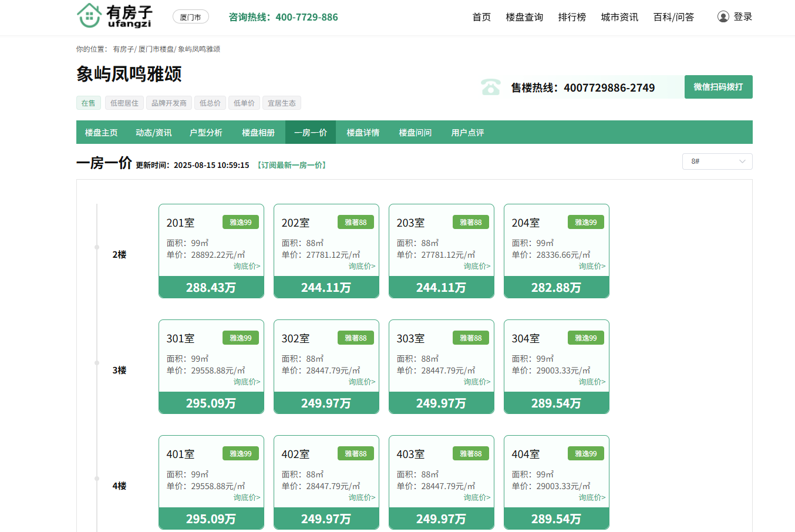This screenshot has height=532, width=795.
Task: Click 询底价 link for room 403
Action: [x=477, y=498]
